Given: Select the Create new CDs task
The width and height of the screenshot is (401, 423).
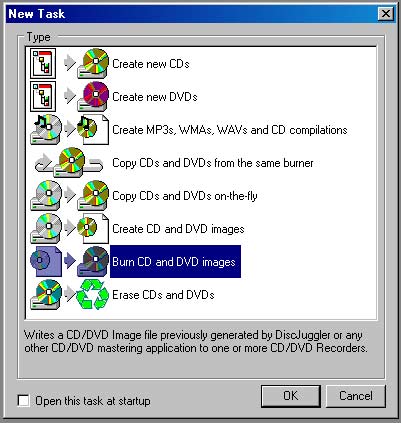Looking at the screenshot, I should pyautogui.click(x=151, y=63).
